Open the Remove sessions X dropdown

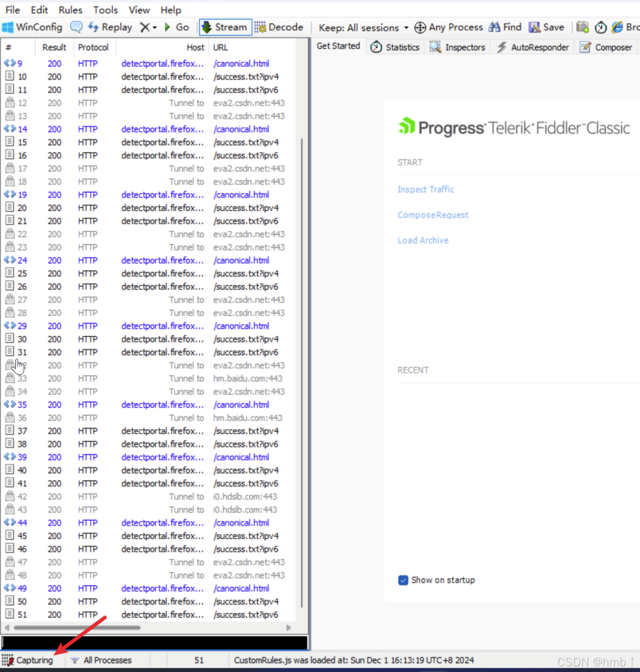(148, 27)
